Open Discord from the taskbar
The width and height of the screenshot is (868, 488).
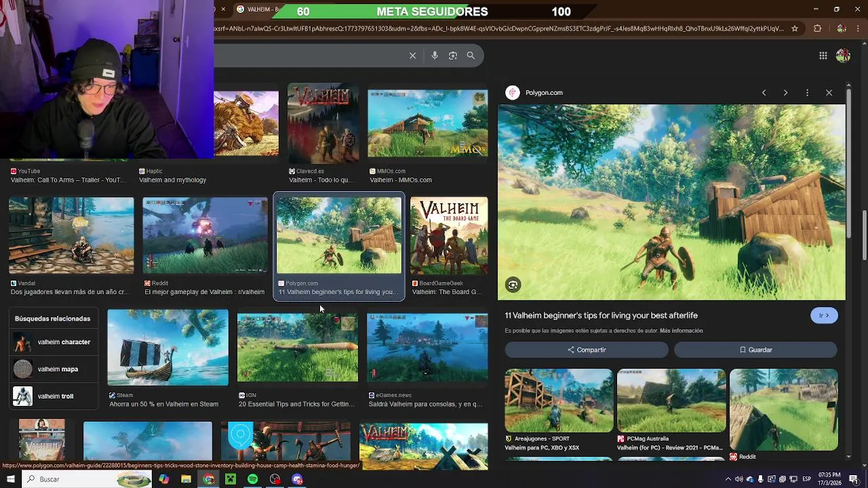[297, 479]
